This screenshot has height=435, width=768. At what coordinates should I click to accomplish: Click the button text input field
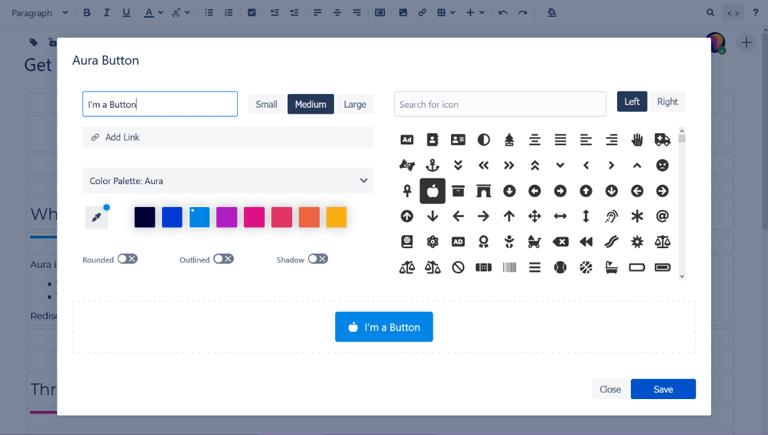[x=160, y=104]
